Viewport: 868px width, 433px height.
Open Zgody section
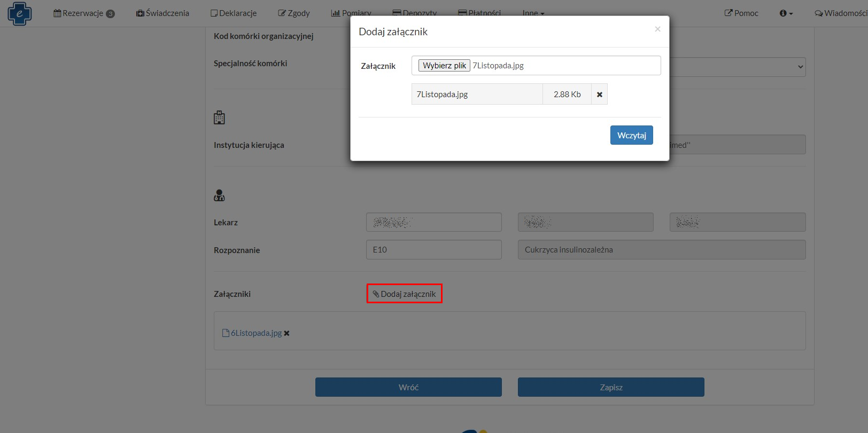click(294, 13)
